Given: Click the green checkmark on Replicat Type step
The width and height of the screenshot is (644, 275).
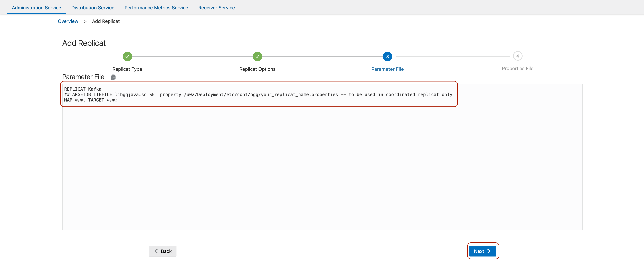Looking at the screenshot, I should [x=127, y=57].
